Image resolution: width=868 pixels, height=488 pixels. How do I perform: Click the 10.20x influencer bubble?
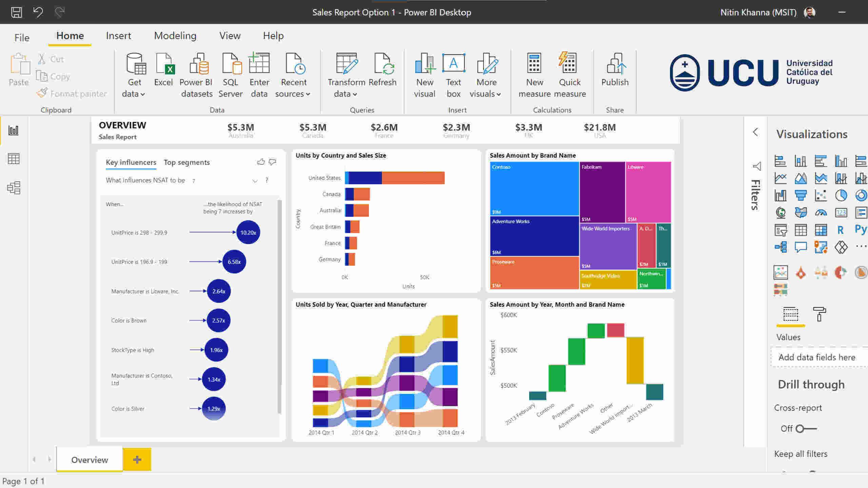(x=248, y=232)
